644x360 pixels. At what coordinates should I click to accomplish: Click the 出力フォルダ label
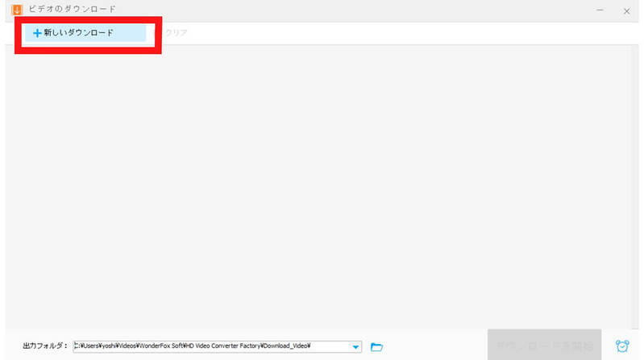coord(45,346)
